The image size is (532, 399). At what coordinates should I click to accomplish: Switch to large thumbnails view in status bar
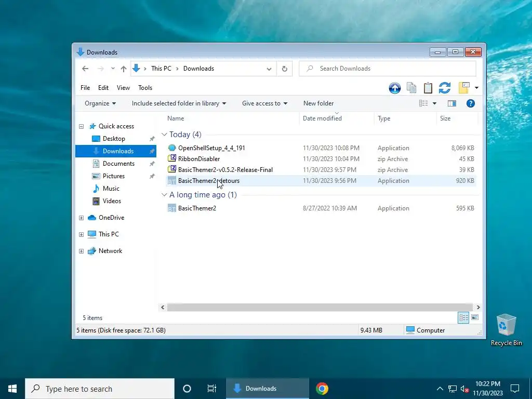point(475,317)
